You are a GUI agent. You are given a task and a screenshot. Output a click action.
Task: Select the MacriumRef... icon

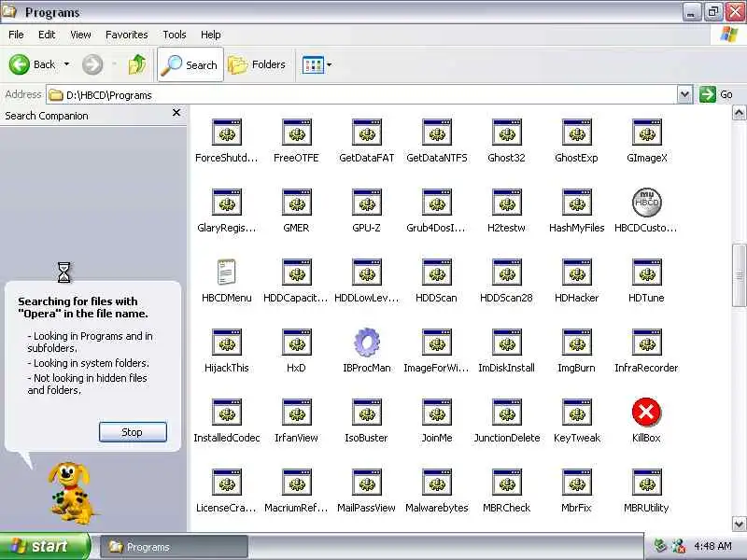297,482
